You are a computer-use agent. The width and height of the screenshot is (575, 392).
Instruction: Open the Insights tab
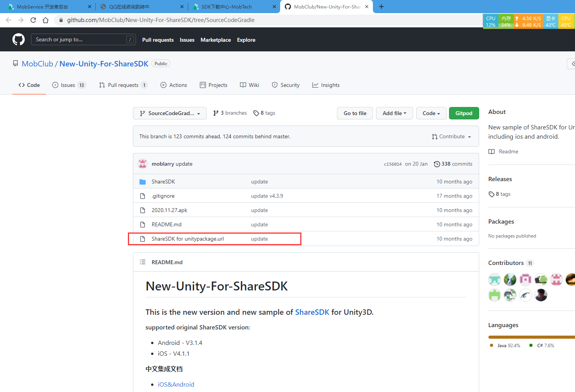coord(326,85)
